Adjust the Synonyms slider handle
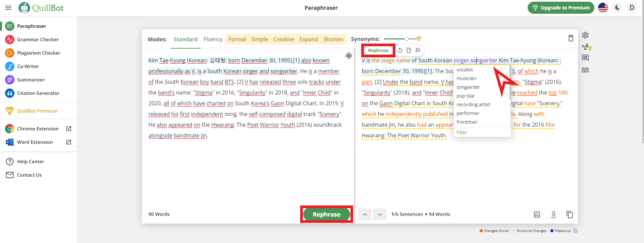644x243 pixels. (407, 39)
